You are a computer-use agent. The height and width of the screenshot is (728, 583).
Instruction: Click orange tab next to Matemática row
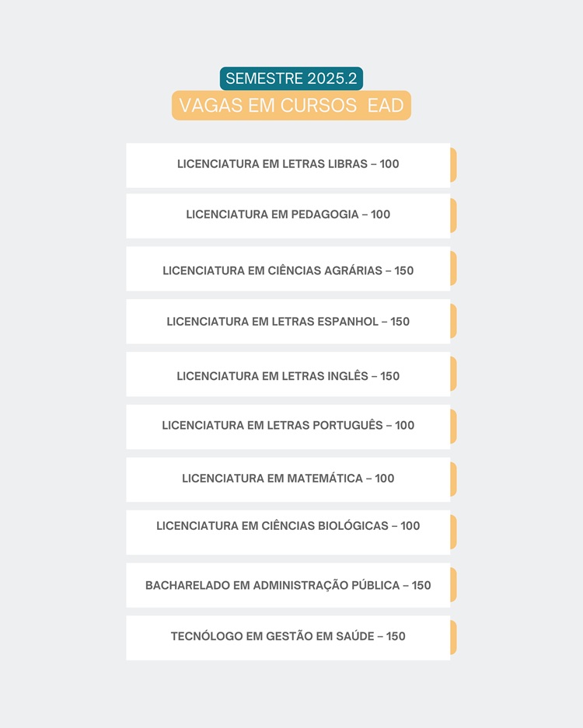click(453, 479)
